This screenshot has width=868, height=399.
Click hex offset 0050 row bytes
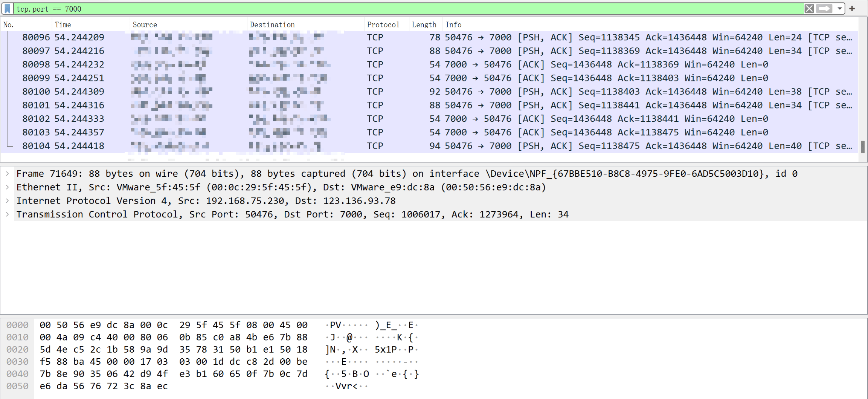point(104,386)
